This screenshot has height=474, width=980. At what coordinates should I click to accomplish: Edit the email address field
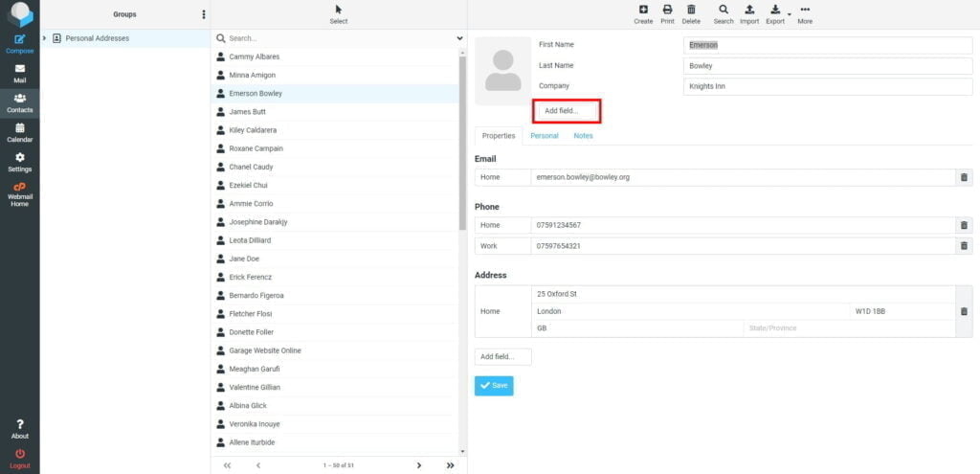pos(743,177)
